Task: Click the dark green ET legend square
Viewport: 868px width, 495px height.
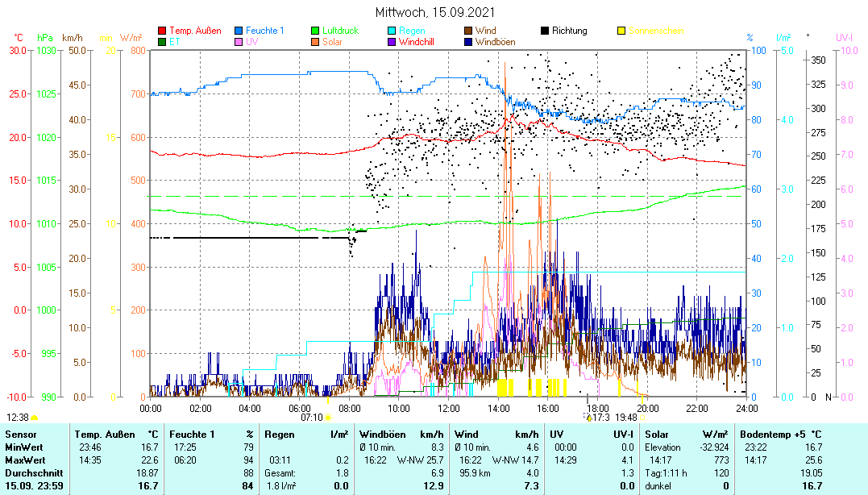Action: tap(162, 42)
